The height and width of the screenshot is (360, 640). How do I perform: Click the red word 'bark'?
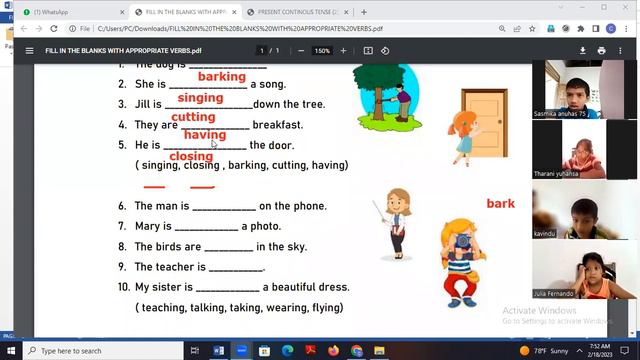pos(500,203)
